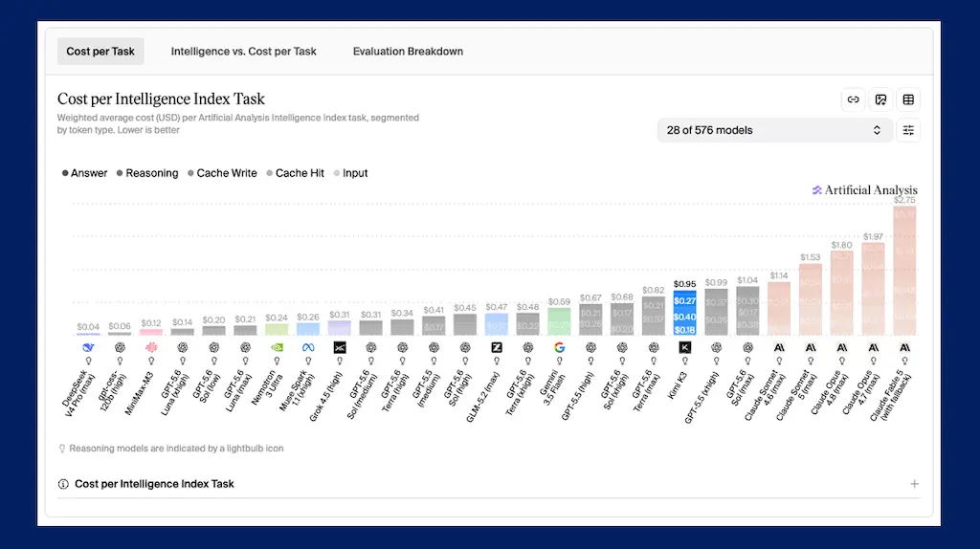This screenshot has height=549, width=980.
Task: Click the Gemini 3.5 Flash Google logo
Action: [559, 347]
